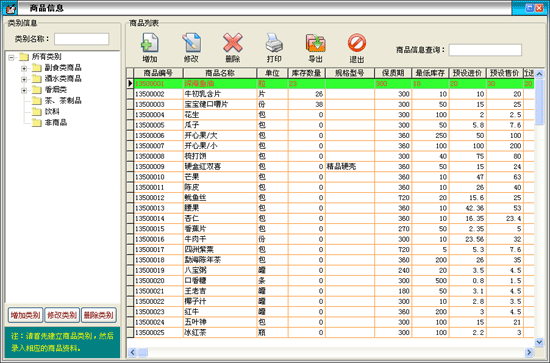Select the 牛初乳含片 product name cell
Image resolution: width=550 pixels, height=363 pixels.
pyautogui.click(x=220, y=94)
